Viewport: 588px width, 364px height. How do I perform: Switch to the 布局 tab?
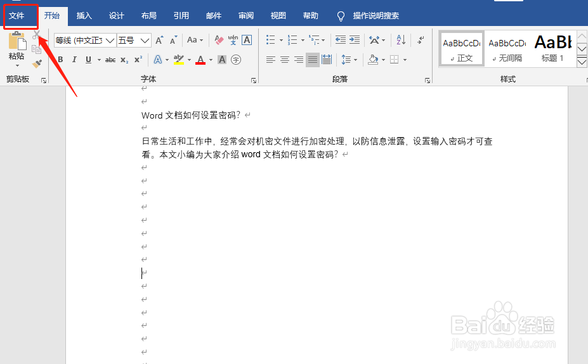tap(149, 16)
